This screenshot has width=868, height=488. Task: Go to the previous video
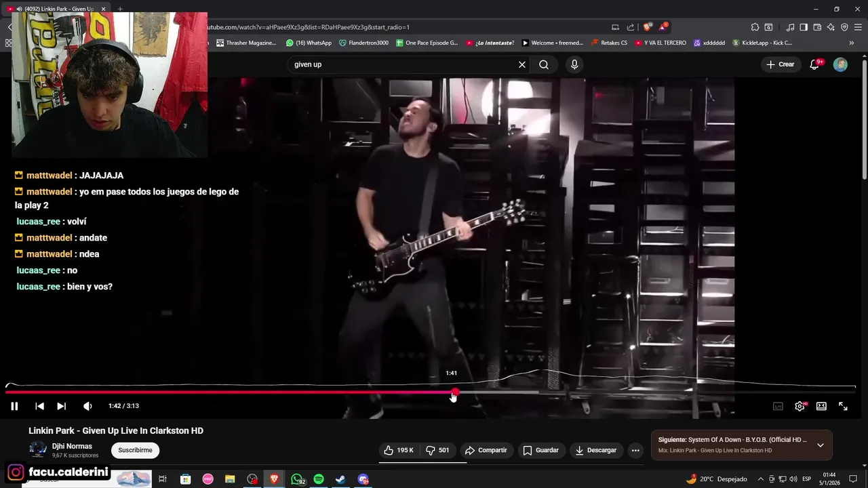pos(39,406)
